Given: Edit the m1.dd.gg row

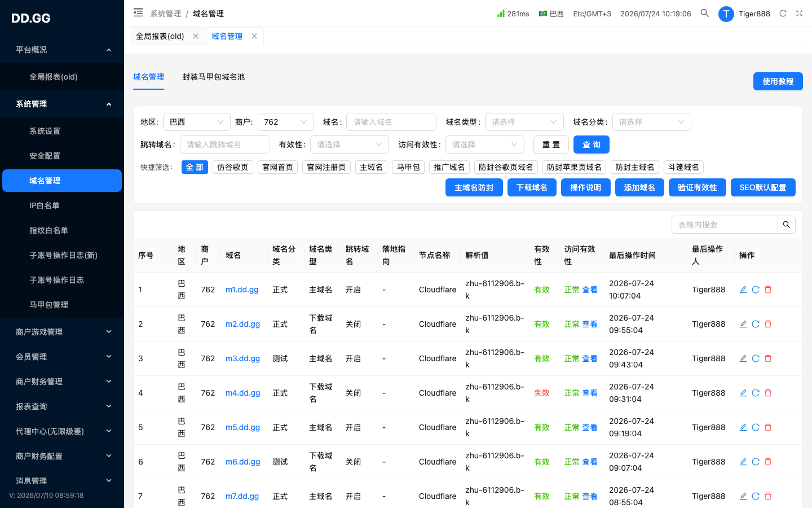Looking at the screenshot, I should click(x=743, y=290).
